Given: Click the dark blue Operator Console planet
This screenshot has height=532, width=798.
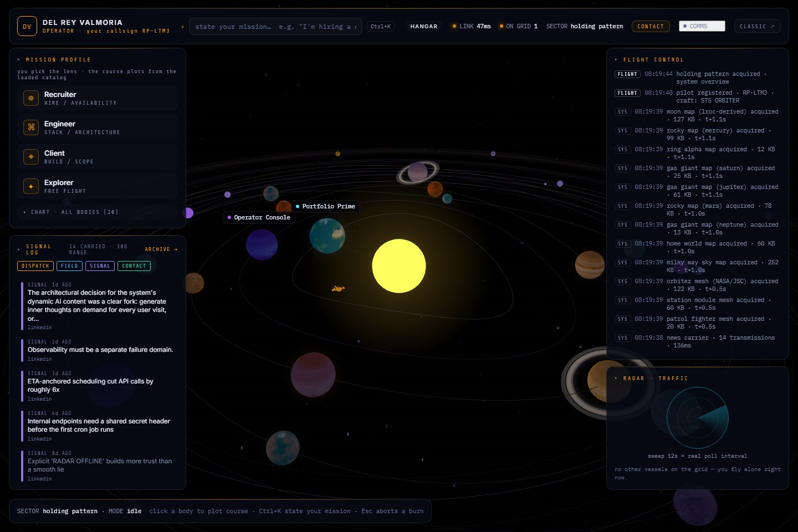Looking at the screenshot, I should [x=262, y=244].
